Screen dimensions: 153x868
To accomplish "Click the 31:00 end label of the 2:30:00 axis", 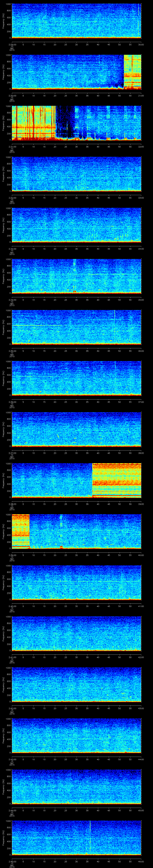I will pos(141,96).
